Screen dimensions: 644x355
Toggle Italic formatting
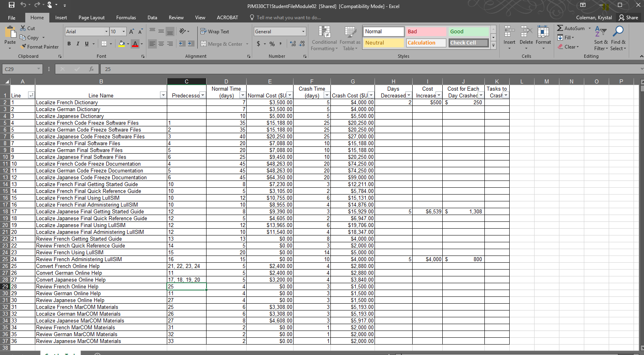pyautogui.click(x=78, y=44)
